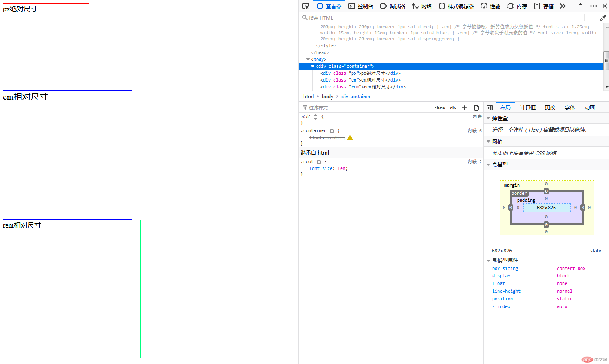Click selector highlighter icon for :root rule
The width and height of the screenshot is (609, 364).
(319, 162)
